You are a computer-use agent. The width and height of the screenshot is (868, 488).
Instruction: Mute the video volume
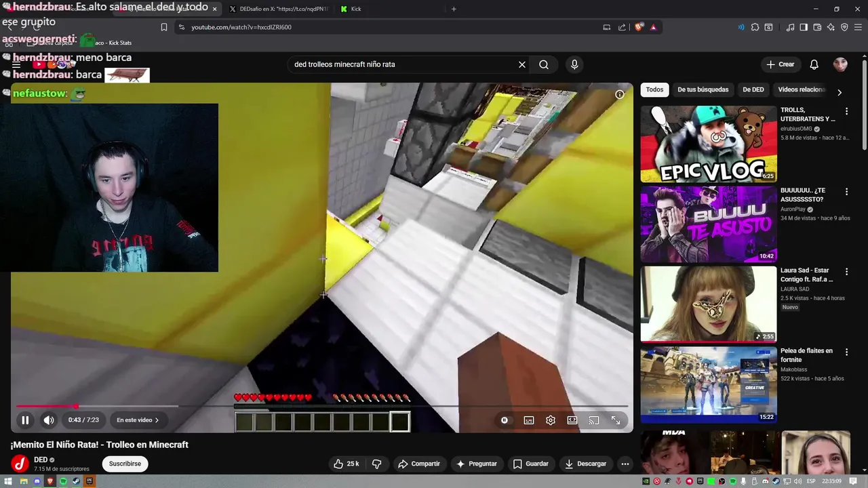coord(49,420)
